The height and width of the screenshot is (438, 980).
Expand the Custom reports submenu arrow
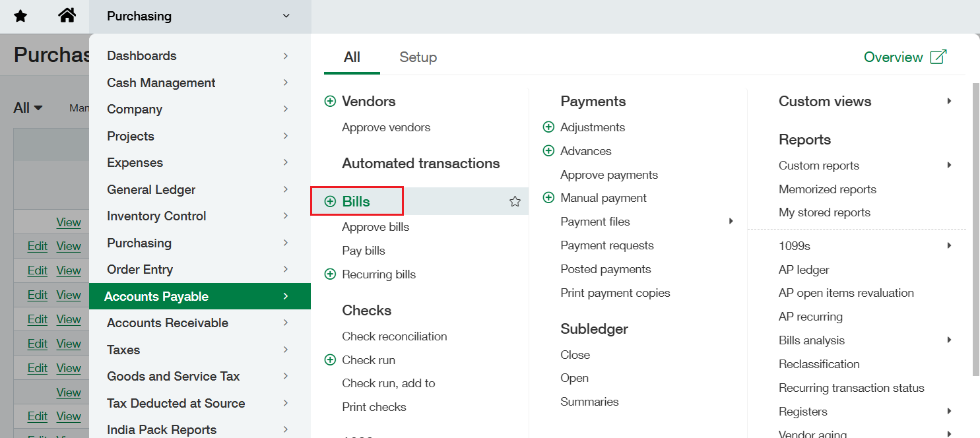[x=949, y=165]
